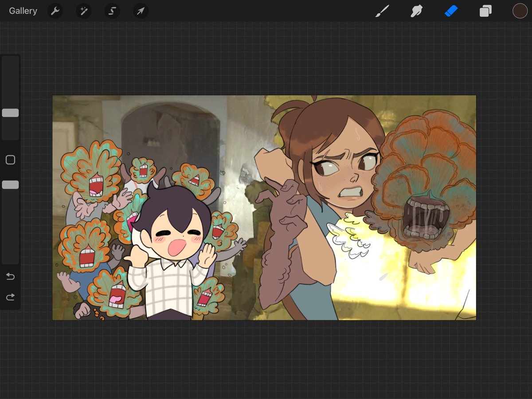Select the Brush tool
The image size is (532, 399).
[382, 11]
